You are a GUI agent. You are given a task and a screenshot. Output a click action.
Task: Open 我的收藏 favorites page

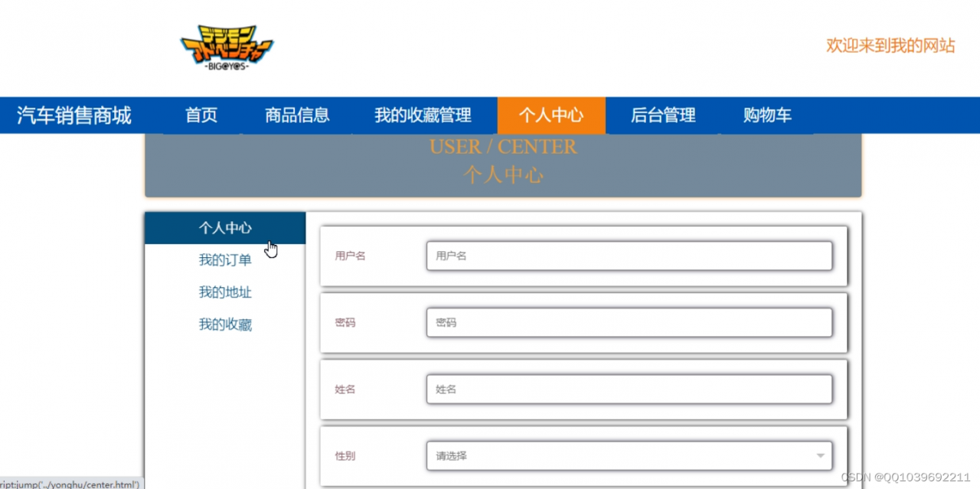pos(225,324)
